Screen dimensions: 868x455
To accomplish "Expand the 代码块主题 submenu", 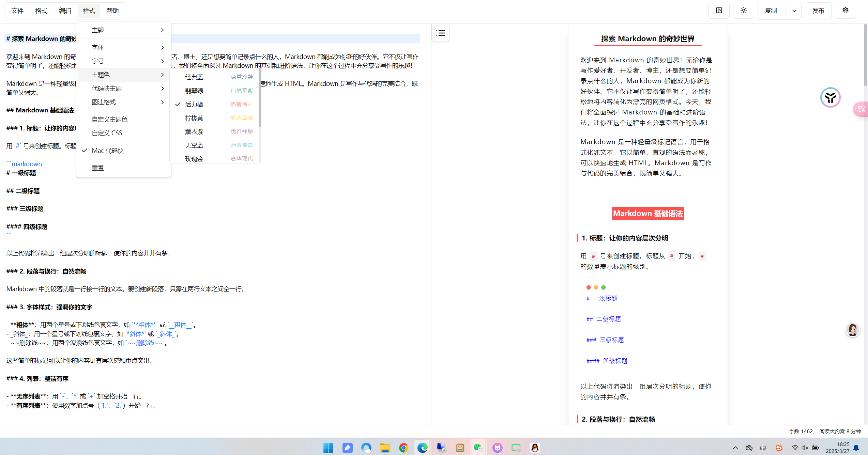I will point(124,88).
